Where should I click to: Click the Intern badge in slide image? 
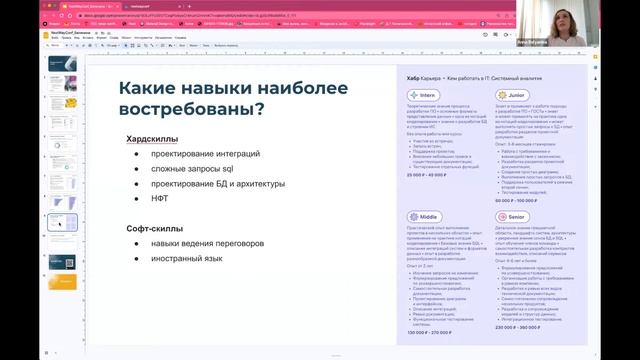click(x=423, y=95)
